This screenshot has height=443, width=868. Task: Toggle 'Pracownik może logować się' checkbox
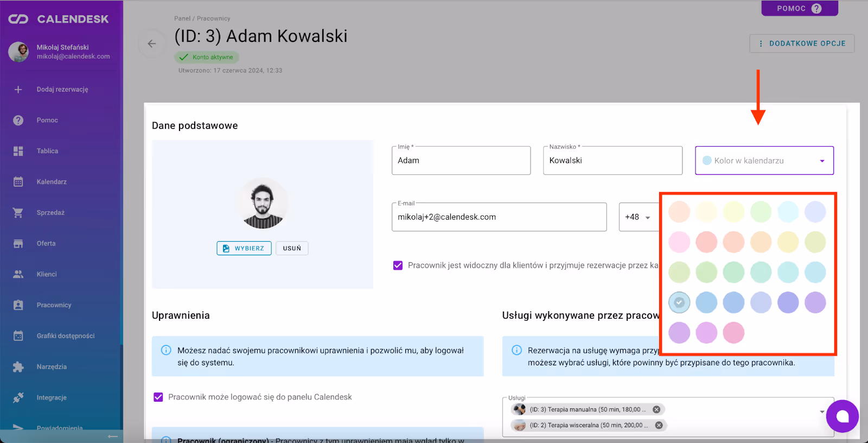coord(158,397)
